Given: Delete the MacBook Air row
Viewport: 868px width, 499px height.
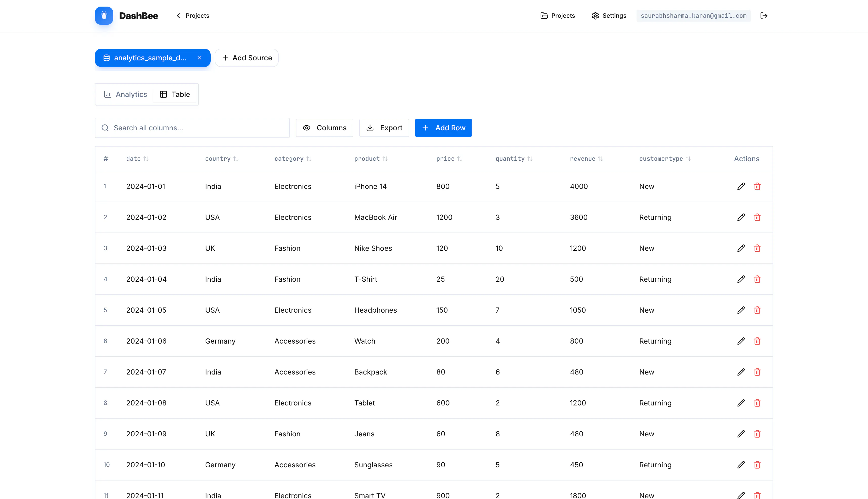Looking at the screenshot, I should pos(757,217).
